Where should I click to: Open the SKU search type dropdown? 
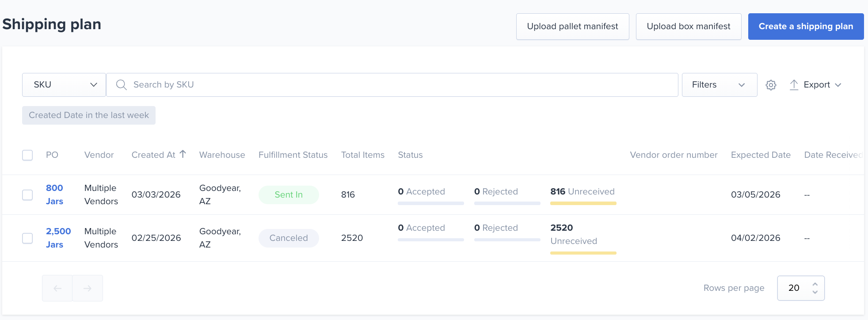(x=64, y=85)
